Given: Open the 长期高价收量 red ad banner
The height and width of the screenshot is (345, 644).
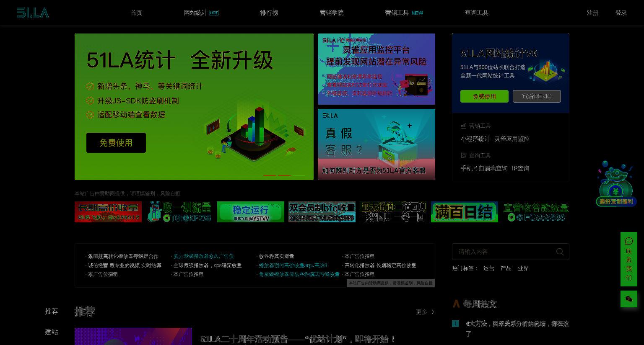Looking at the screenshot, I should (x=108, y=212).
